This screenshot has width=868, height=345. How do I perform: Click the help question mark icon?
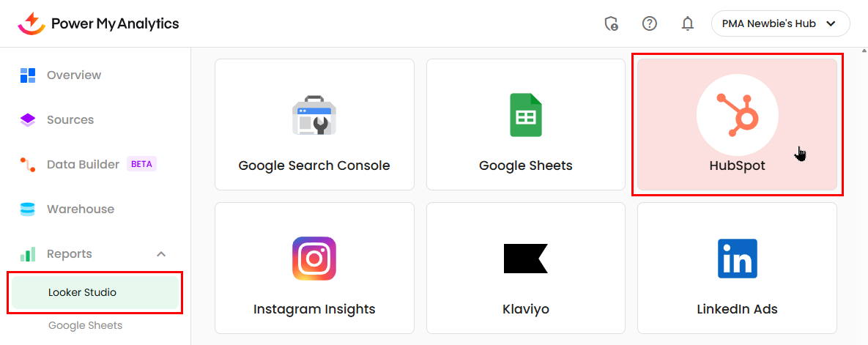point(649,23)
